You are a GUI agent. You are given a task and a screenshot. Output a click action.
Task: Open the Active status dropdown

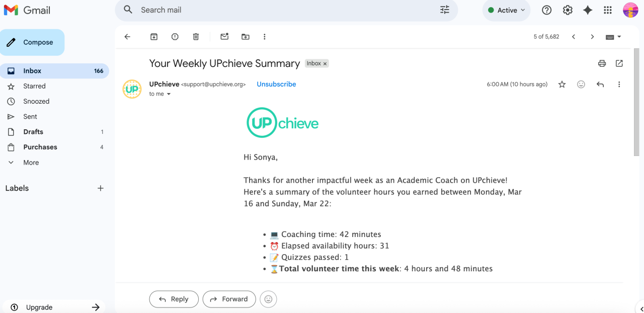tap(506, 10)
